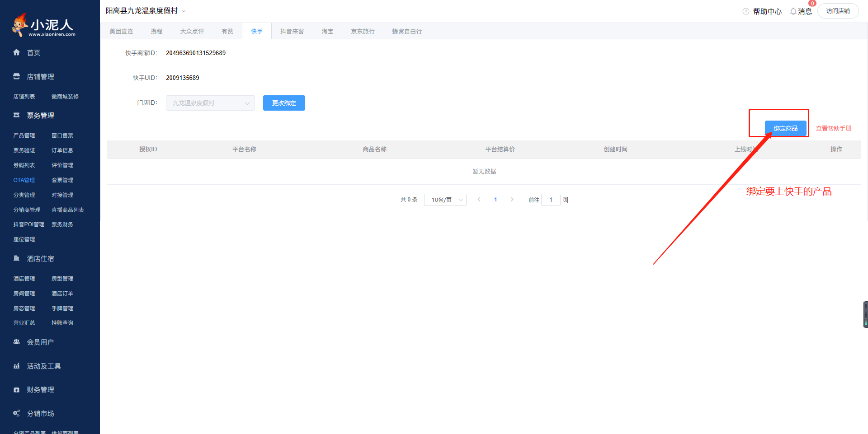Expand the 阳高县九龙温泉度假村 store selector
The width and height of the screenshot is (868, 434).
point(184,11)
